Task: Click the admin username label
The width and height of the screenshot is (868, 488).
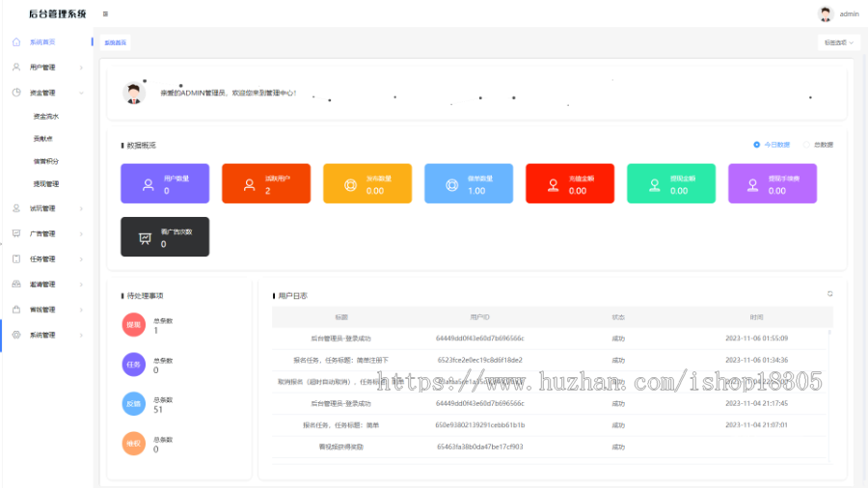Action: (849, 14)
